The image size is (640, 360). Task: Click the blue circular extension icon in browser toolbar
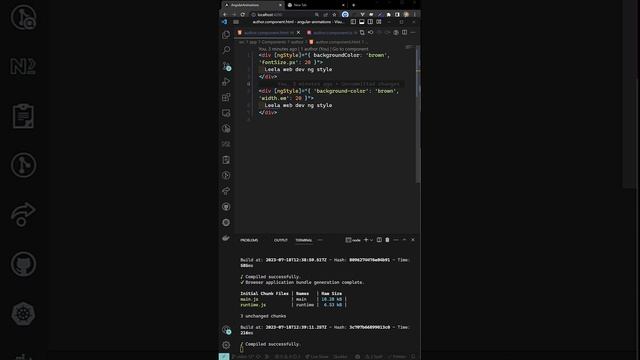pyautogui.click(x=345, y=15)
